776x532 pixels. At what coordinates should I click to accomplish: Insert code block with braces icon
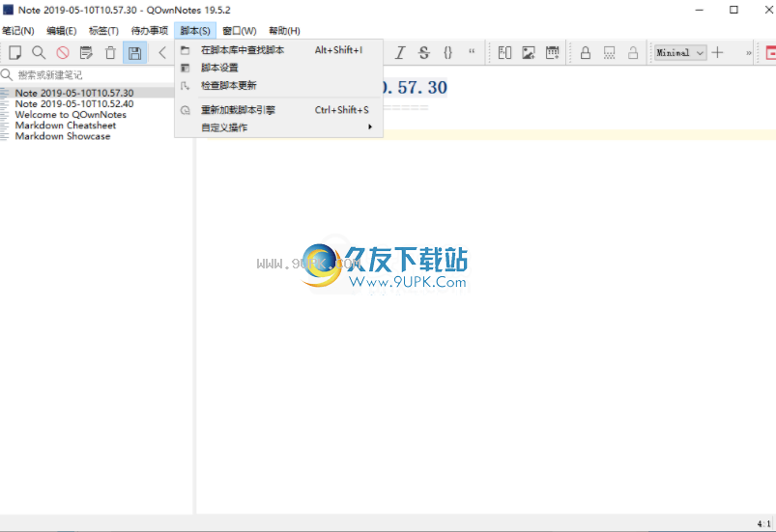447,52
